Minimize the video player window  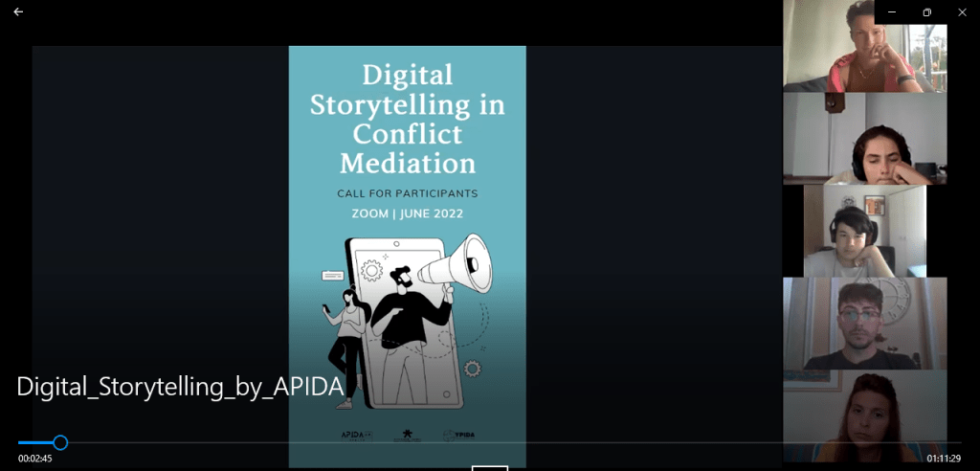pos(892,12)
